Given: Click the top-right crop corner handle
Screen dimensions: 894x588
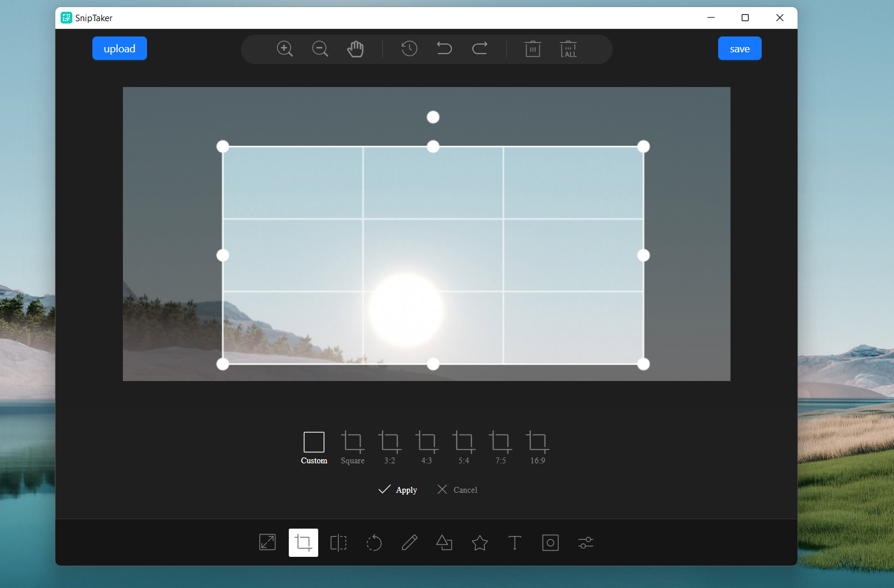Looking at the screenshot, I should point(643,146).
